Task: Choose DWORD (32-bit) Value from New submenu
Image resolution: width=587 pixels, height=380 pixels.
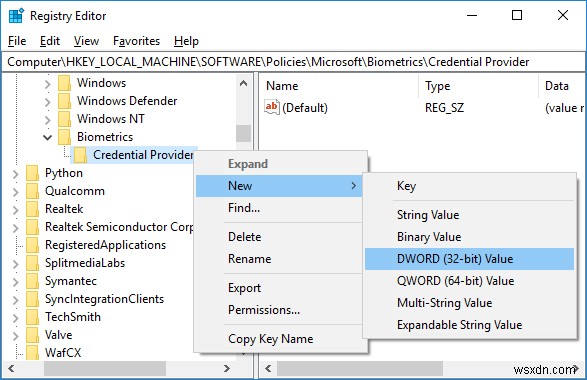Action: [469, 259]
